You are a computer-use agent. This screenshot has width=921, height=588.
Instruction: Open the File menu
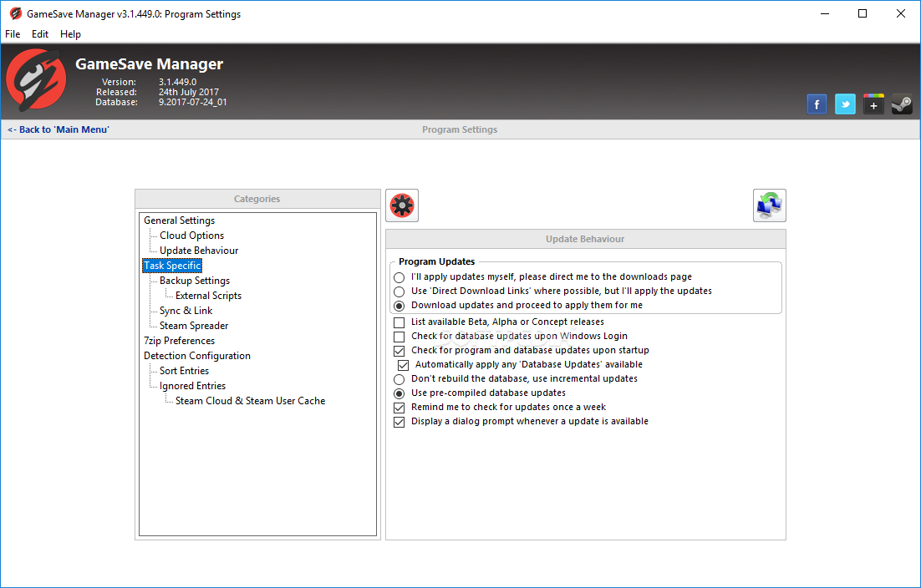[x=13, y=34]
